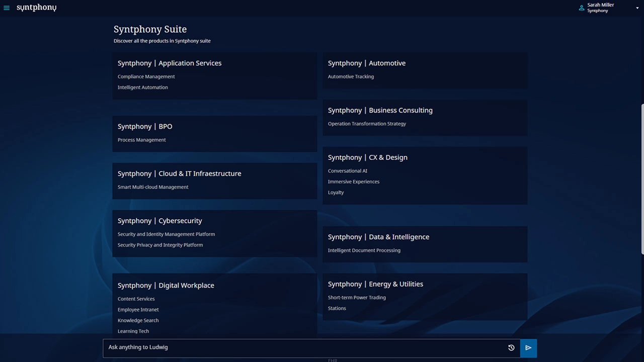
Task: Click the Sarah Miller user avatar icon
Action: point(582,8)
